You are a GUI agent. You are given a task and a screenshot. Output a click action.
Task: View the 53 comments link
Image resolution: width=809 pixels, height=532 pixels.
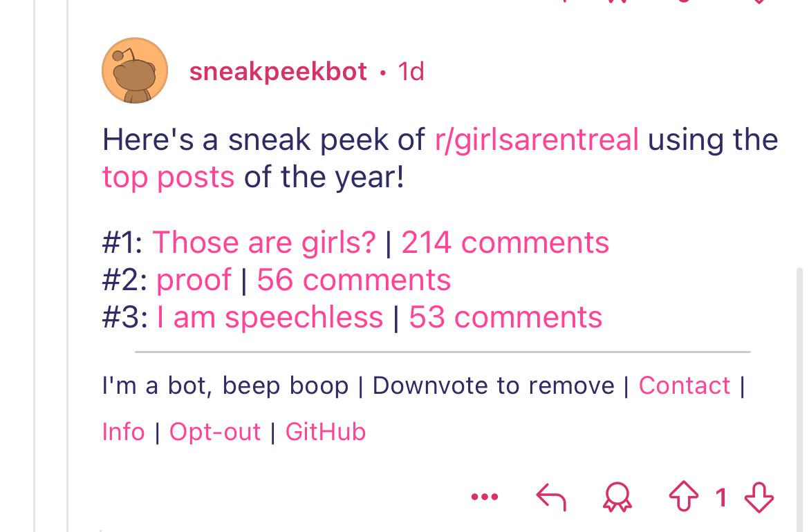click(x=505, y=317)
